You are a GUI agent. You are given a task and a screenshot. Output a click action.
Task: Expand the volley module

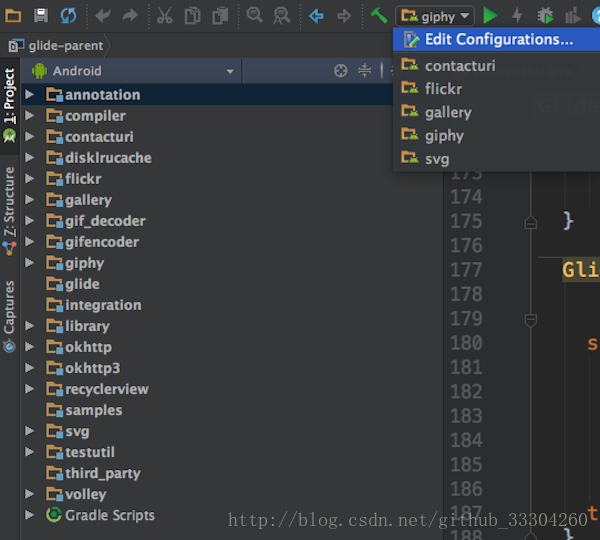click(29, 494)
